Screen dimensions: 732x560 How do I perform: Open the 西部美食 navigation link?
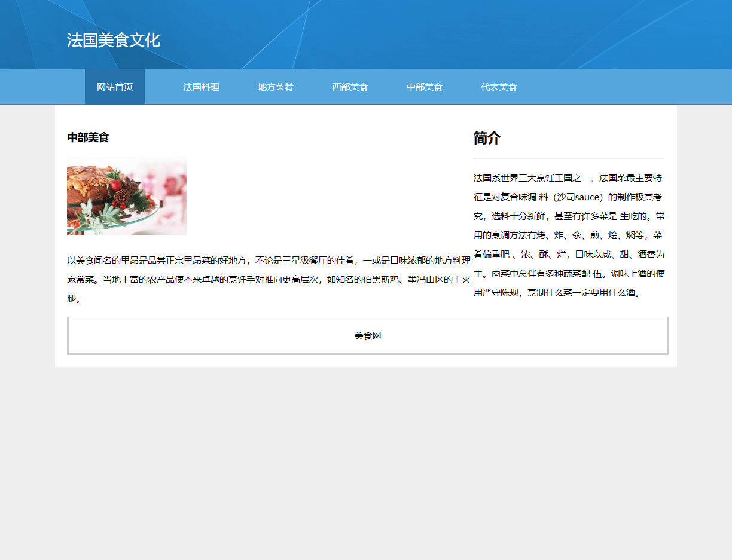(x=350, y=87)
